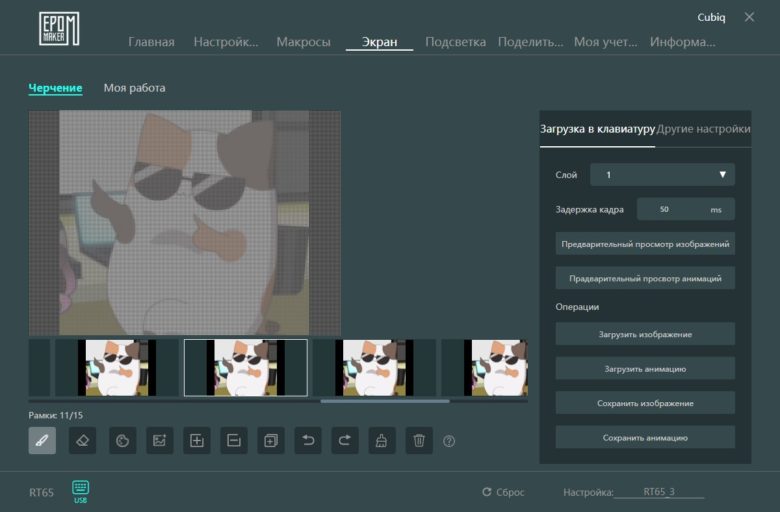Click the Epomaker logo
This screenshot has width=780, height=512.
59,29
